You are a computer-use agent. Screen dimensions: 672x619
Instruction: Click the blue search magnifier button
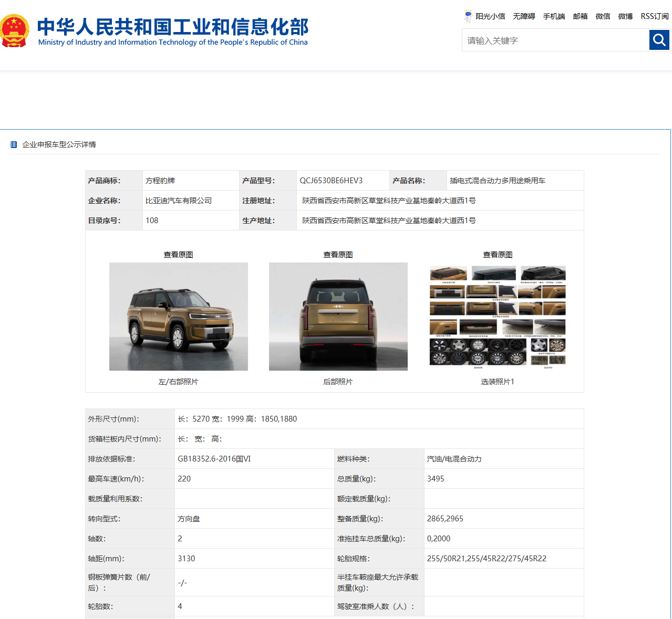(x=659, y=40)
